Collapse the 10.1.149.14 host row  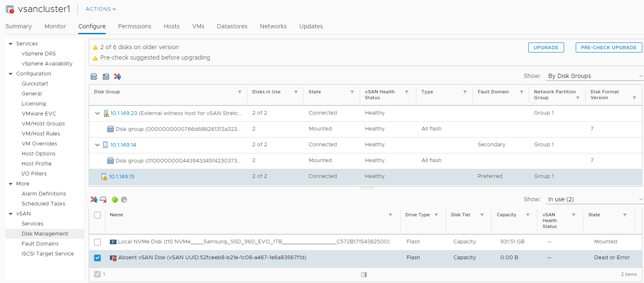97,145
